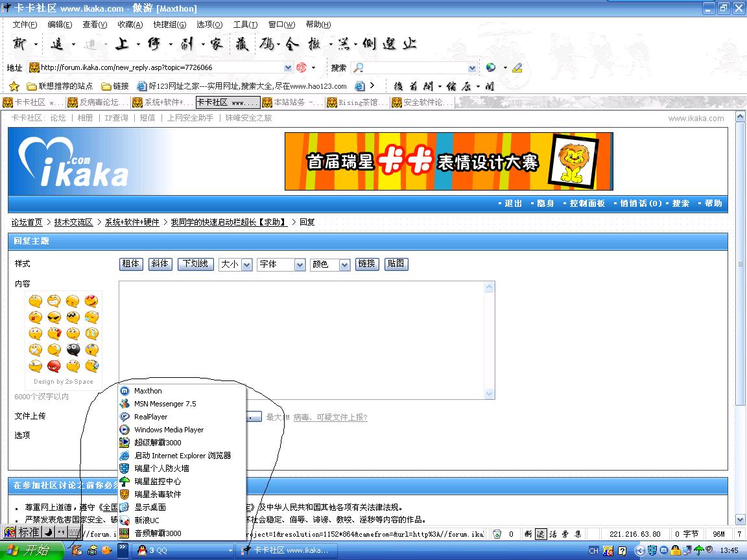
Task: Click the 退出 logout link
Action: (x=513, y=204)
